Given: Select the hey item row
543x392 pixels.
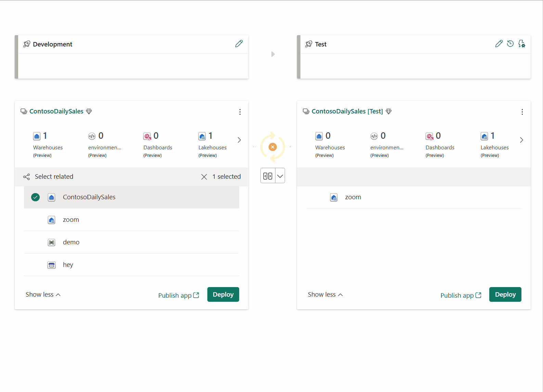Looking at the screenshot, I should pos(131,265).
